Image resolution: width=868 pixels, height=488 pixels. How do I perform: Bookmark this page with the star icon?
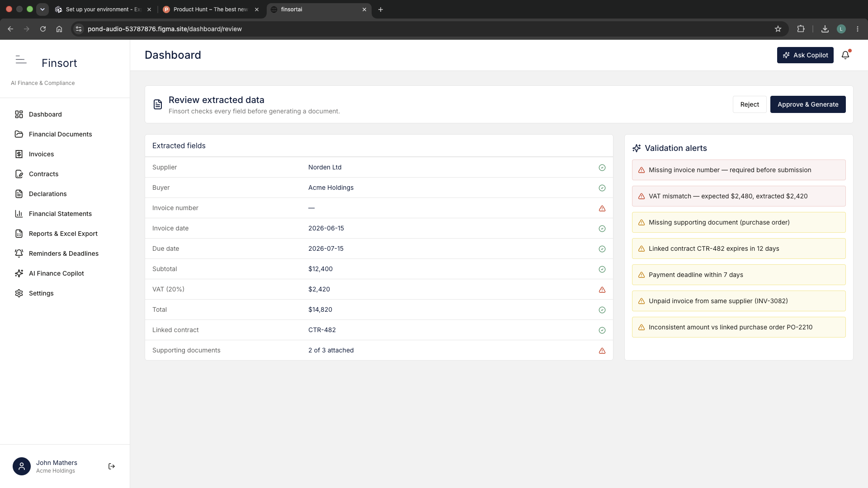click(x=778, y=29)
